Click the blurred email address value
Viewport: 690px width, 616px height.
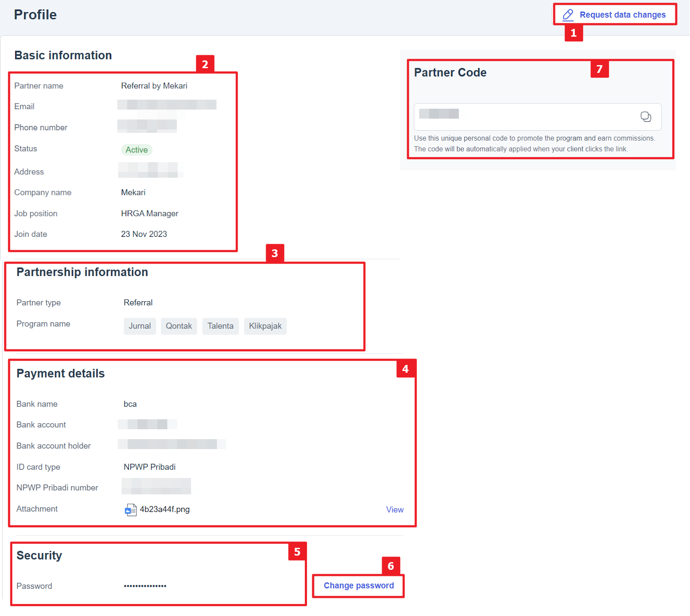(166, 105)
